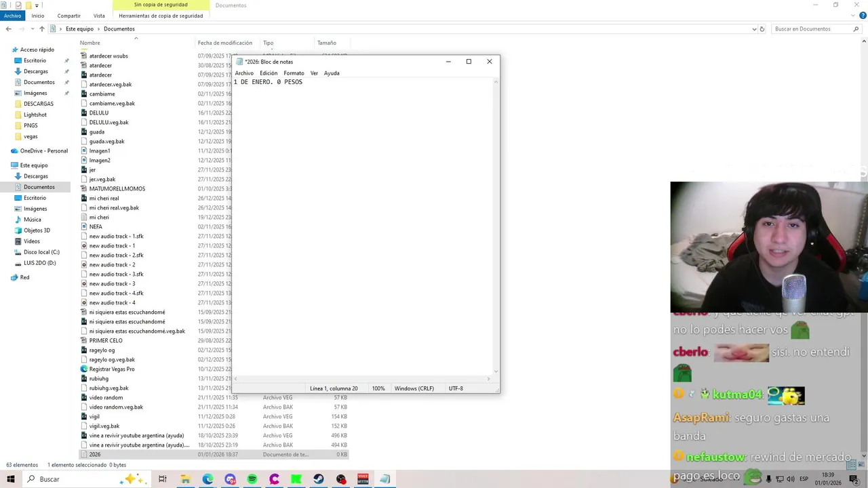This screenshot has height=488, width=868.
Task: Open the Compartir ribbon tab
Action: 68,16
